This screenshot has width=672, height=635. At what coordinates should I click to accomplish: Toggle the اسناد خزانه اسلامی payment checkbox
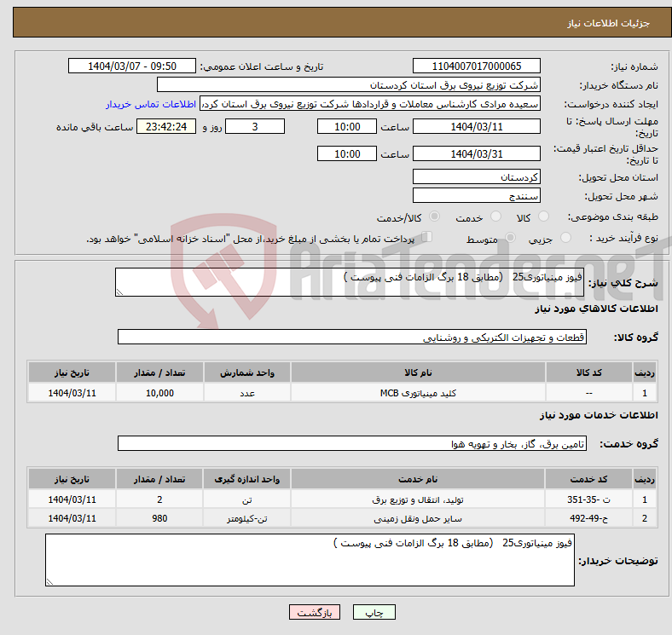[x=427, y=237]
